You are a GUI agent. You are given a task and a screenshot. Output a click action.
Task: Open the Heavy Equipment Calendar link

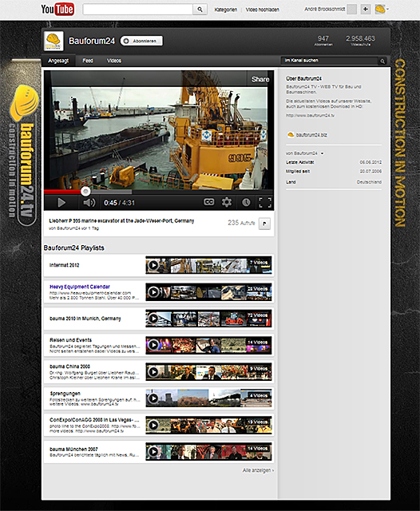tap(80, 287)
